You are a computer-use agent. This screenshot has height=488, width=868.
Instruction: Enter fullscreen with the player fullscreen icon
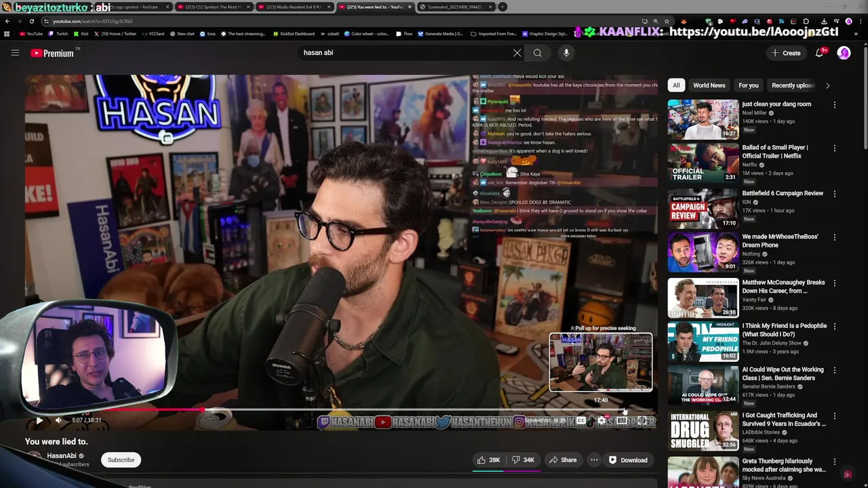pyautogui.click(x=642, y=420)
